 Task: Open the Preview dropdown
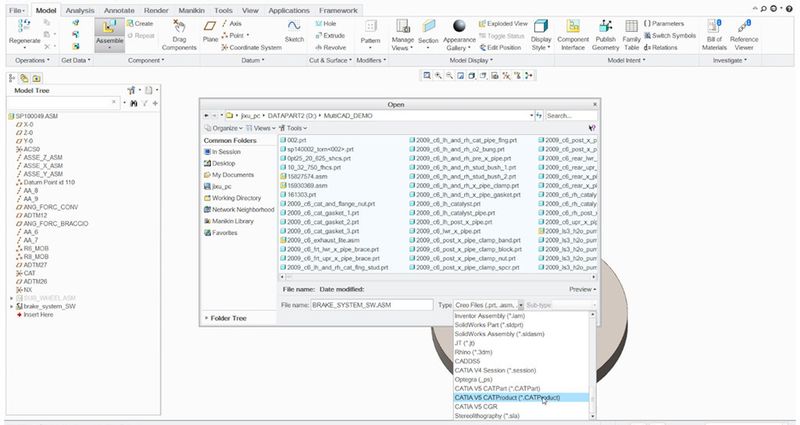[582, 289]
